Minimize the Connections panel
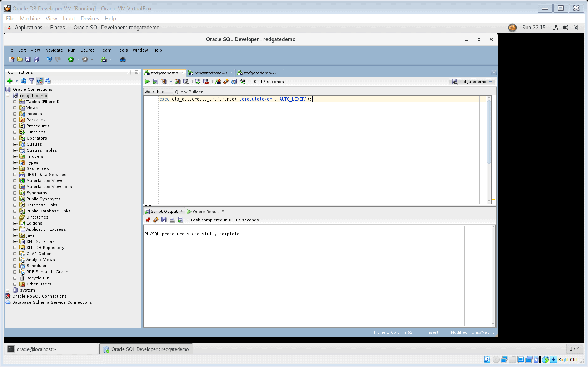 pyautogui.click(x=136, y=72)
